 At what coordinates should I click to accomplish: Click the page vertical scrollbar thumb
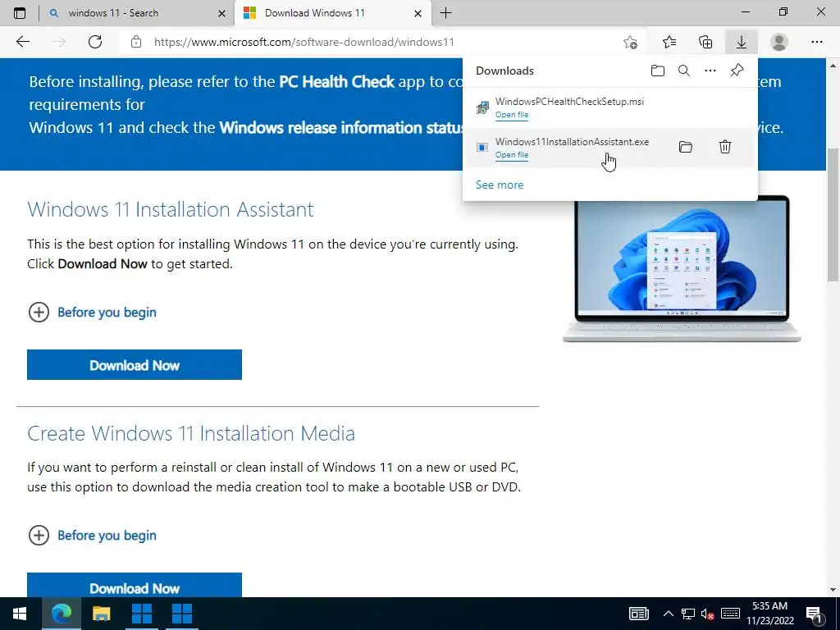833,214
